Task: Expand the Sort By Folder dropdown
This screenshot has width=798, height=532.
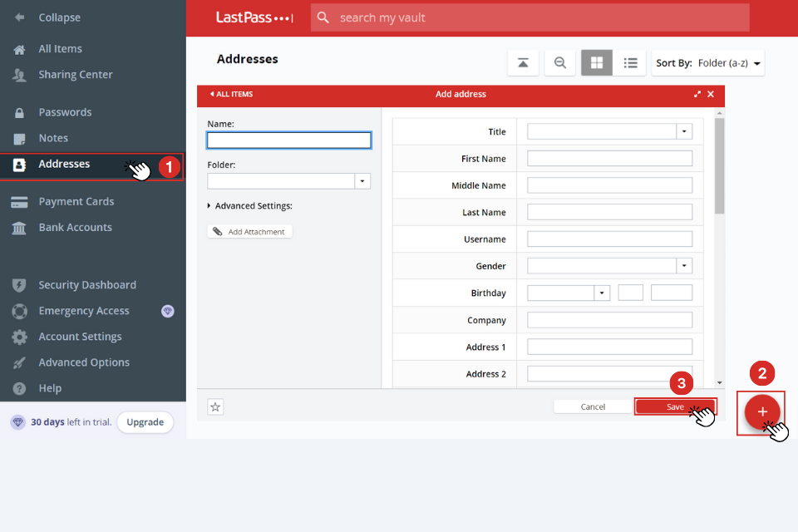Action: click(x=707, y=62)
